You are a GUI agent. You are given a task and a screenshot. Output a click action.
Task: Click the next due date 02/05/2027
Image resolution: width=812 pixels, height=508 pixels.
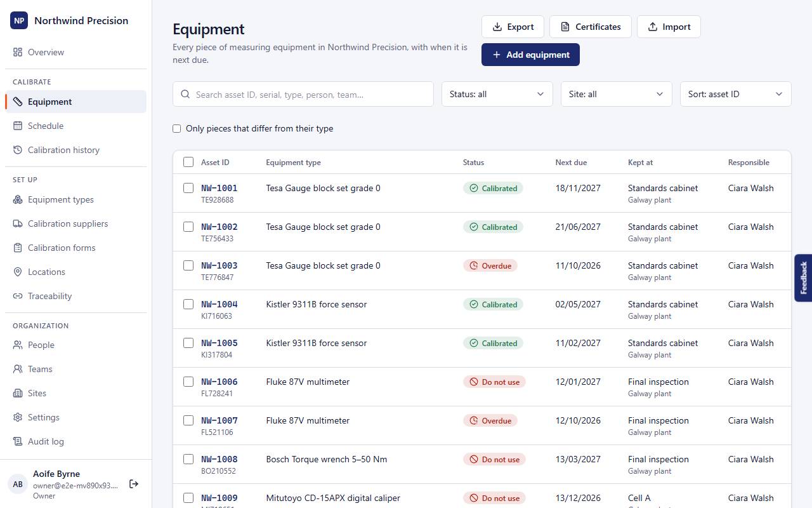pyautogui.click(x=578, y=304)
